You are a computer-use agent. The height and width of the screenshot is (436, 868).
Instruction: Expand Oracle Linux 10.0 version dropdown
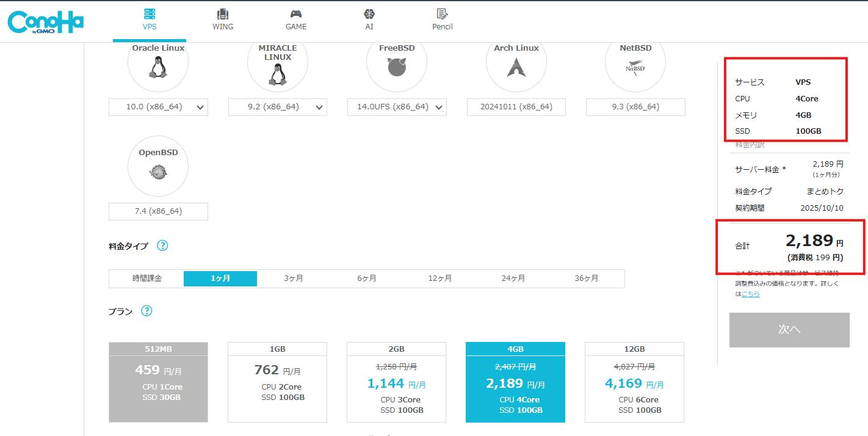coord(158,107)
